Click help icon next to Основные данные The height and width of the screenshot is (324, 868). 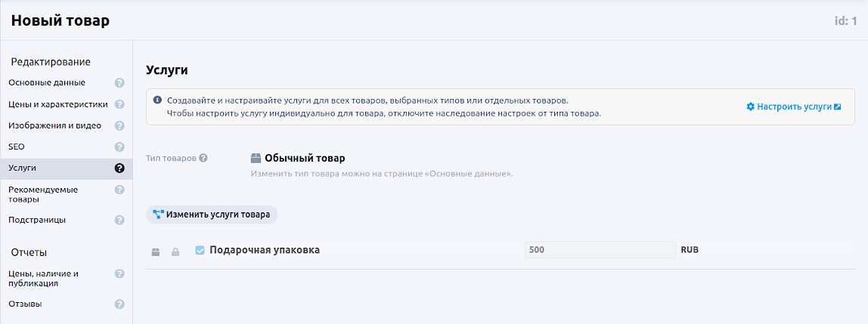pos(119,83)
